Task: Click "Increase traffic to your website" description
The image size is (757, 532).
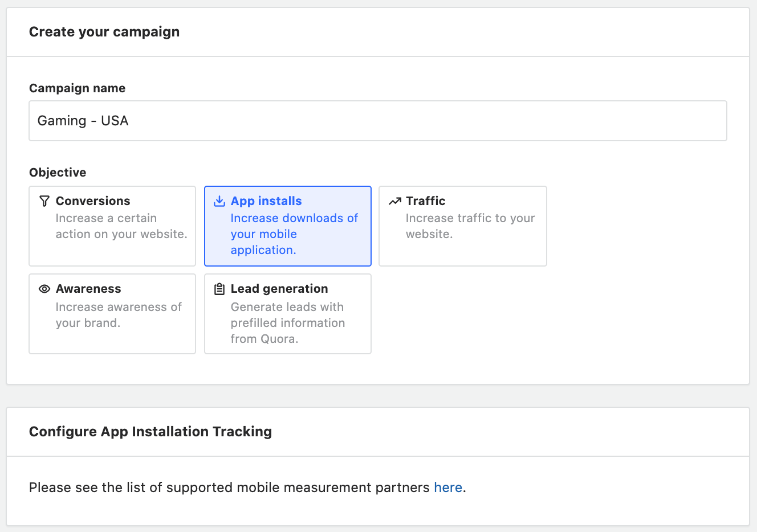Action: [470, 226]
